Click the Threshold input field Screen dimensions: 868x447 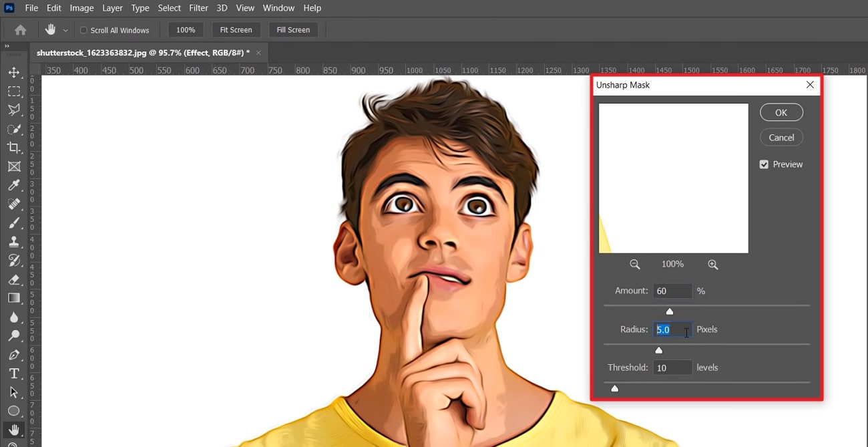[672, 367]
